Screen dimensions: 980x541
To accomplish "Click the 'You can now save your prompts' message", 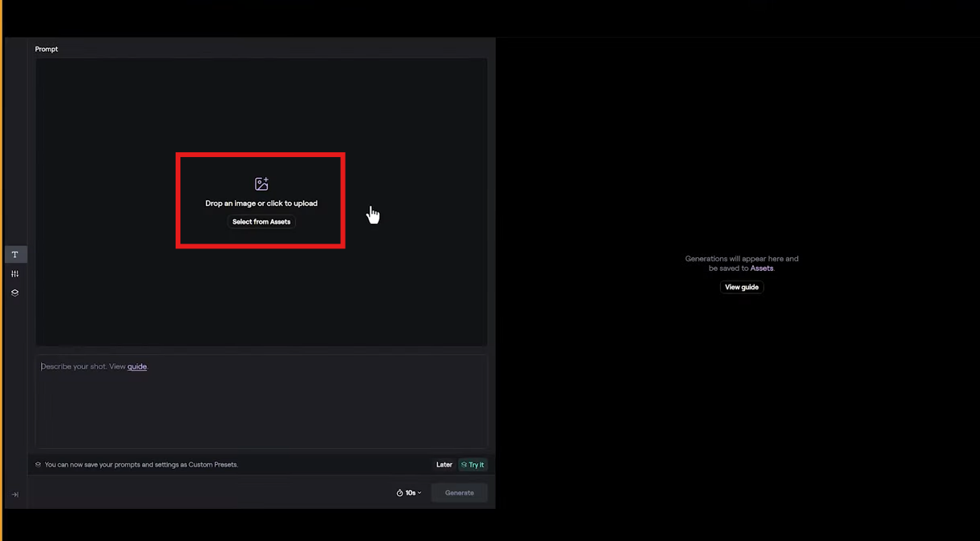I will coord(141,465).
